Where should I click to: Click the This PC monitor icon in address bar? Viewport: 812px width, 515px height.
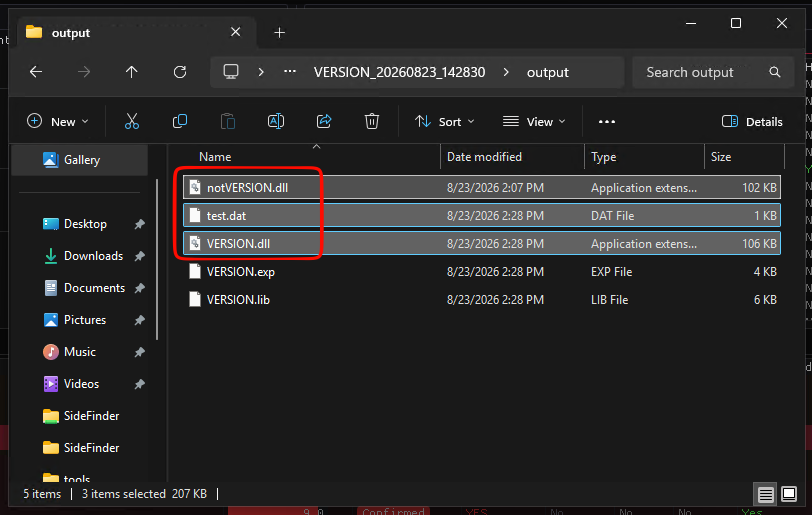tap(231, 71)
